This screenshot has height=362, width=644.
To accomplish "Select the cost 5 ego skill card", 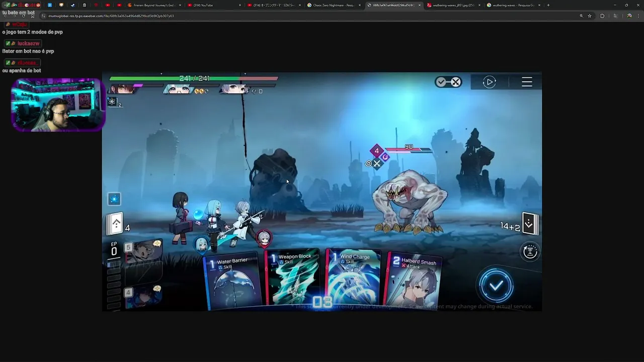I will (x=143, y=251).
